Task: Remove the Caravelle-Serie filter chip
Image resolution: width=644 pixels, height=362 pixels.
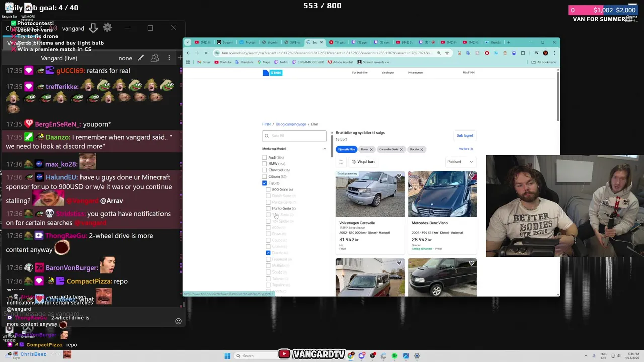Action: click(x=401, y=149)
